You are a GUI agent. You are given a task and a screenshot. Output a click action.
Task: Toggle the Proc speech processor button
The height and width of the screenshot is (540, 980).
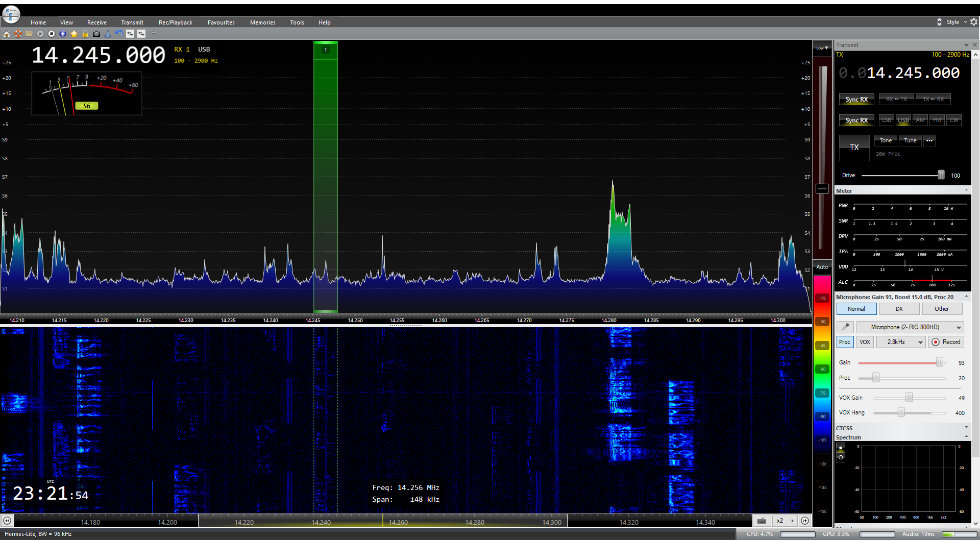pos(845,342)
